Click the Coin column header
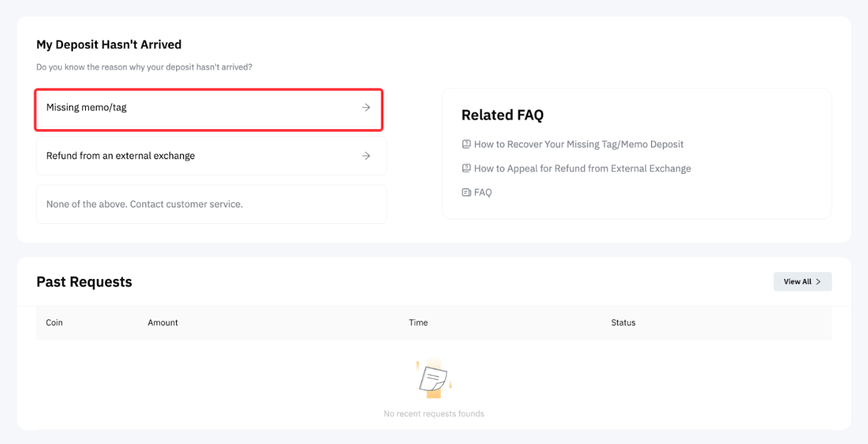This screenshot has height=444, width=868. coord(55,323)
